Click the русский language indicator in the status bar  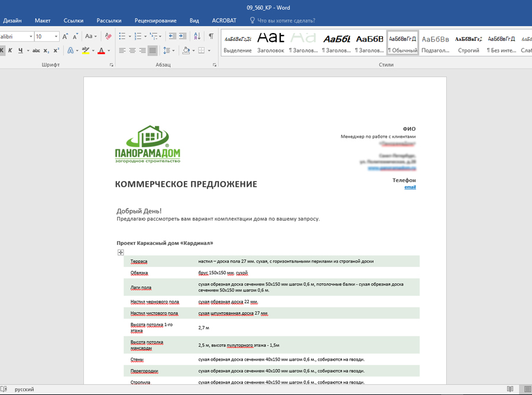(x=24, y=389)
